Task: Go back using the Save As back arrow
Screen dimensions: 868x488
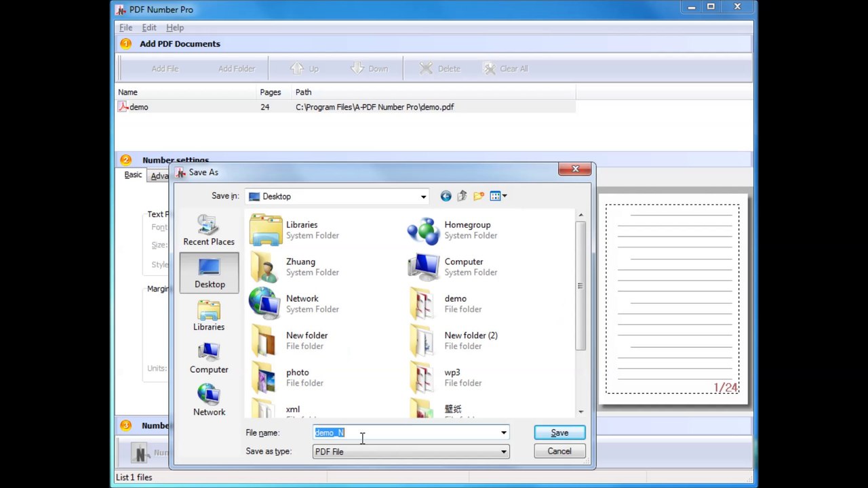Action: pos(446,196)
